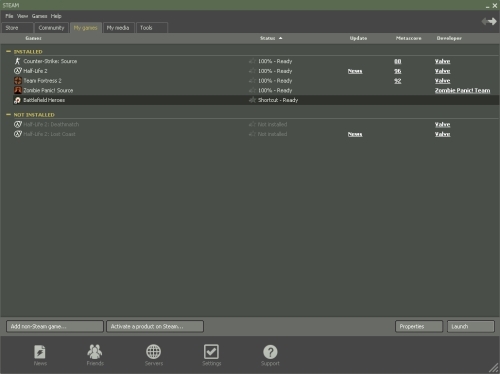Image resolution: width=500 pixels, height=374 pixels.
Task: Toggle favorite star for Half-Life 2
Action: coord(252,71)
